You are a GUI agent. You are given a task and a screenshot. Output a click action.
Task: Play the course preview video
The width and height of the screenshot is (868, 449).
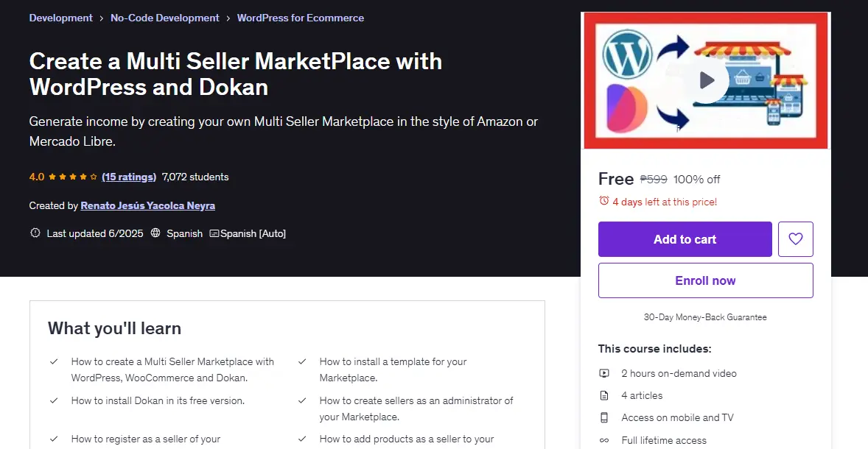(706, 80)
